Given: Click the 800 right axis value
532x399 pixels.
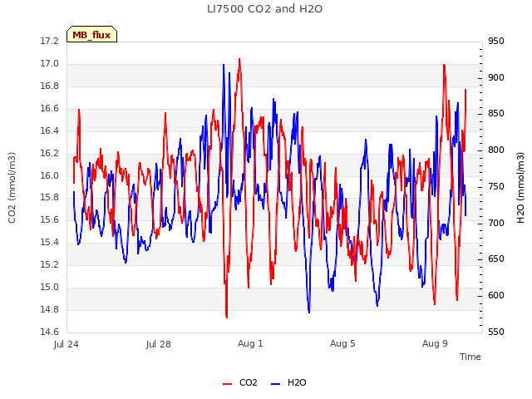Looking at the screenshot, I should (x=496, y=150).
